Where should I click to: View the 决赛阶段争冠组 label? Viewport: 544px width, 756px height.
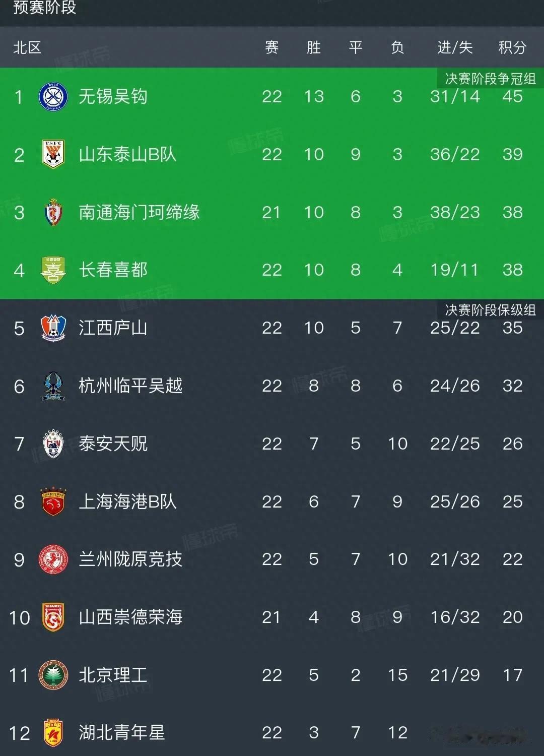490,79
